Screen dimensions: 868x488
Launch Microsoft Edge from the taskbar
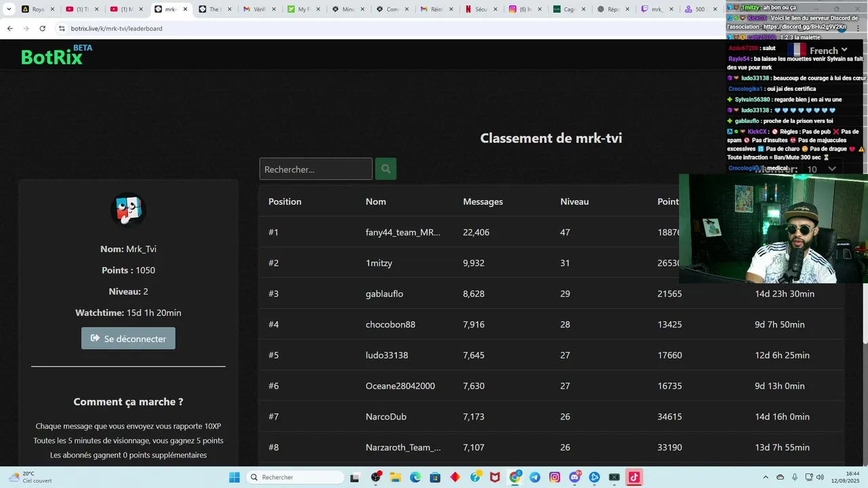tap(415, 477)
